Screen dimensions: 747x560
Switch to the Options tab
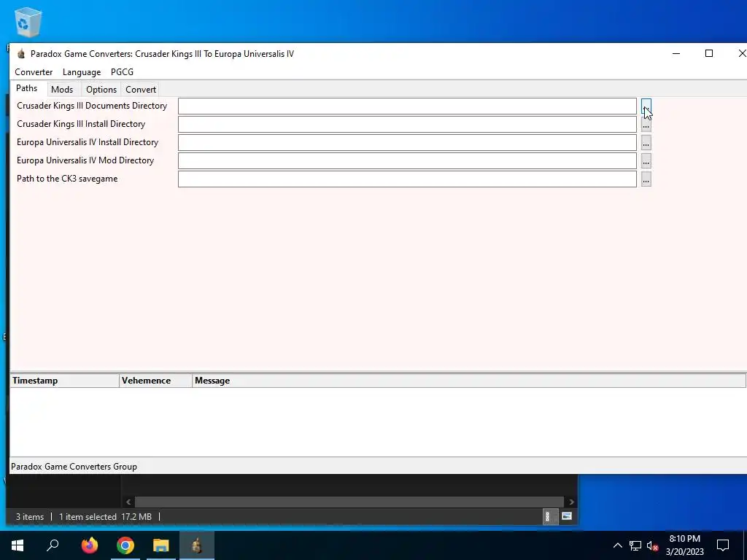101,90
